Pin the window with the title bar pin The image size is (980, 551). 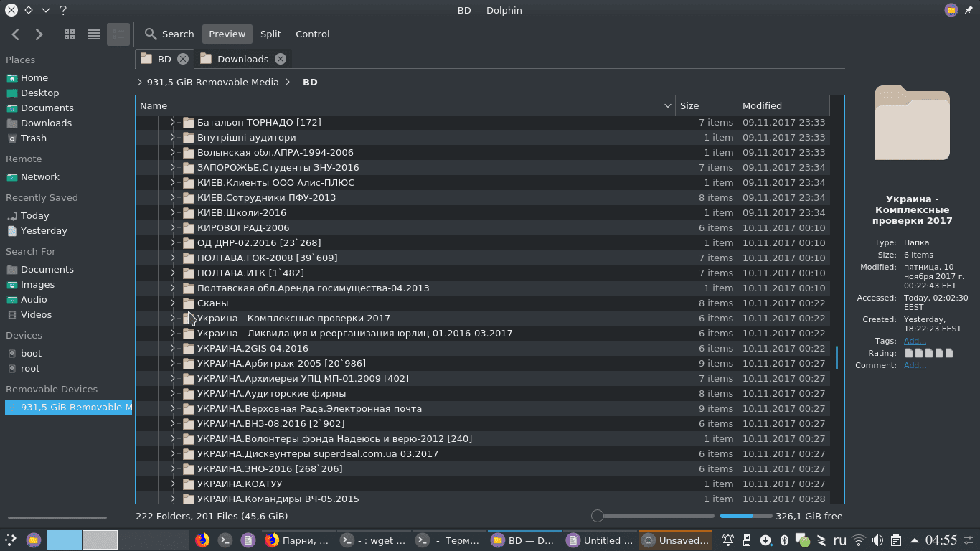(x=969, y=10)
